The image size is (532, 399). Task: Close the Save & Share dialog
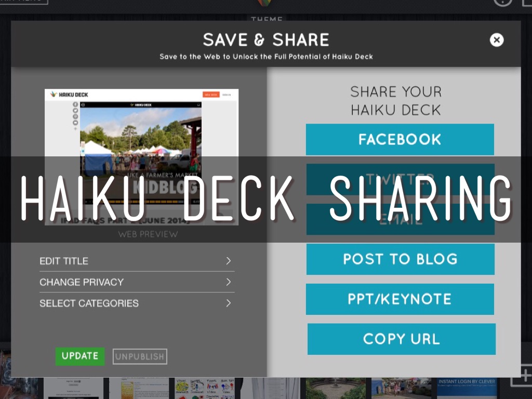click(x=497, y=40)
